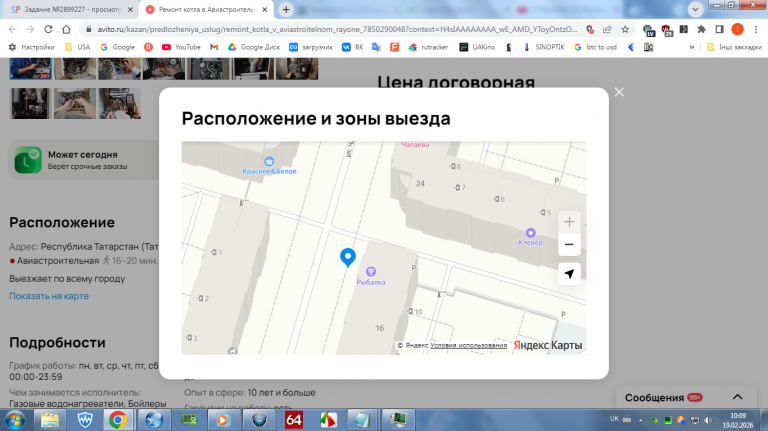
Task: Open Показать на карте link
Action: tap(49, 296)
